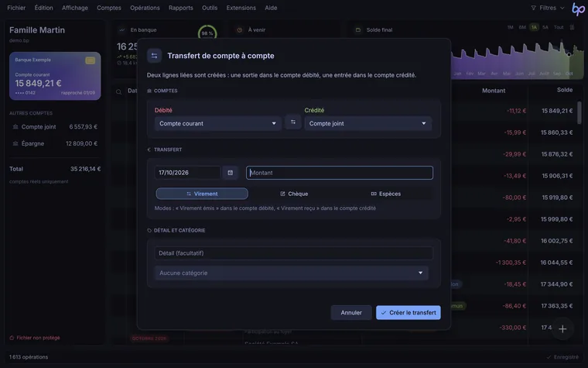Select the Espèces payment mode
This screenshot has height=368, width=588.
(386, 194)
